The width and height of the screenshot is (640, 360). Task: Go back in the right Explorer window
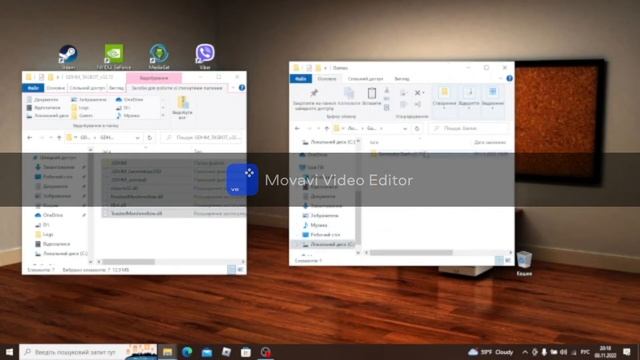click(x=297, y=129)
